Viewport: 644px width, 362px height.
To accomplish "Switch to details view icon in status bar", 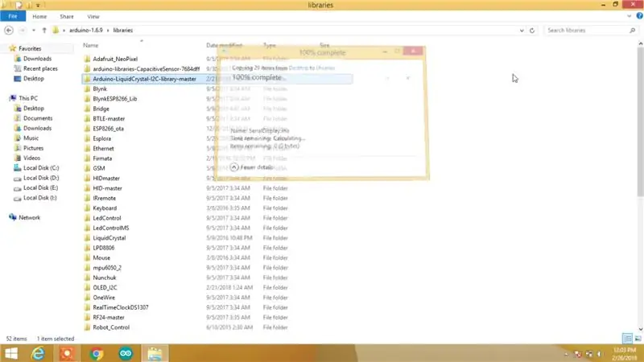I will pyautogui.click(x=627, y=339).
